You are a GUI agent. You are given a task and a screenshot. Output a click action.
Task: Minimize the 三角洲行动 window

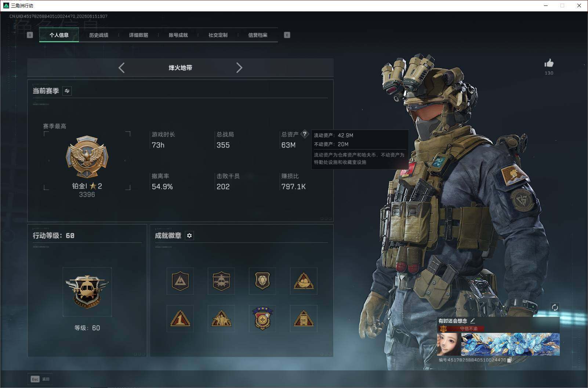click(546, 6)
